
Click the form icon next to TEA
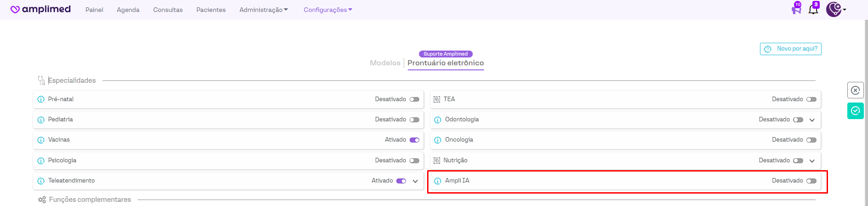coord(437,99)
